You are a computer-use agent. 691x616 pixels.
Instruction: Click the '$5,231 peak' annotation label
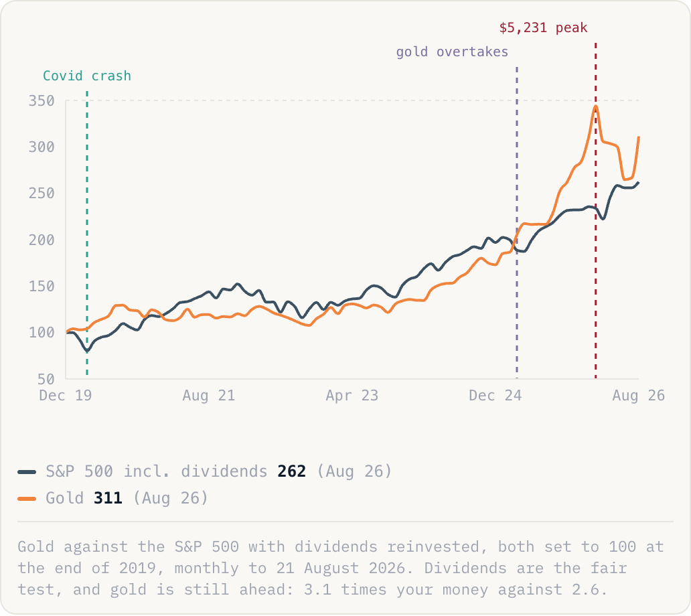coord(543,27)
